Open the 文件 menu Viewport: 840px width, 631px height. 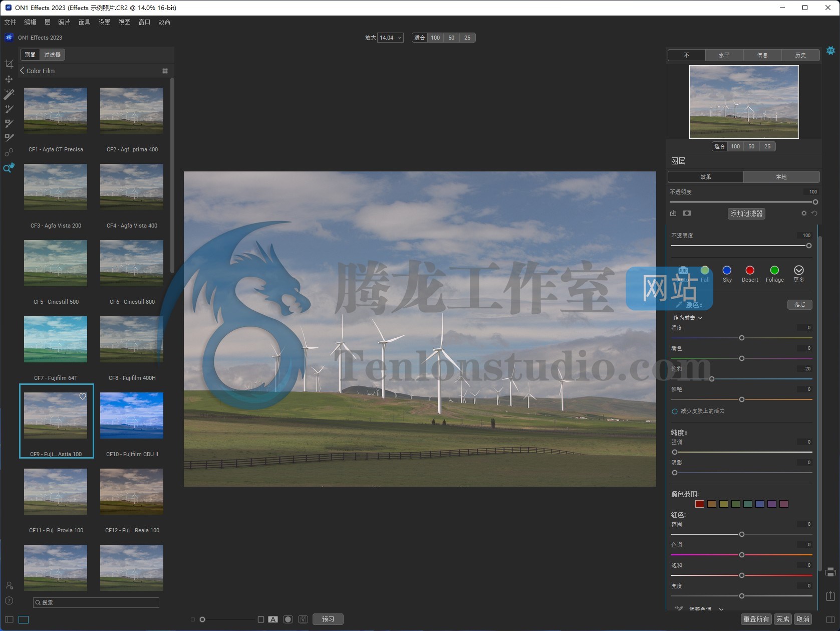click(10, 22)
